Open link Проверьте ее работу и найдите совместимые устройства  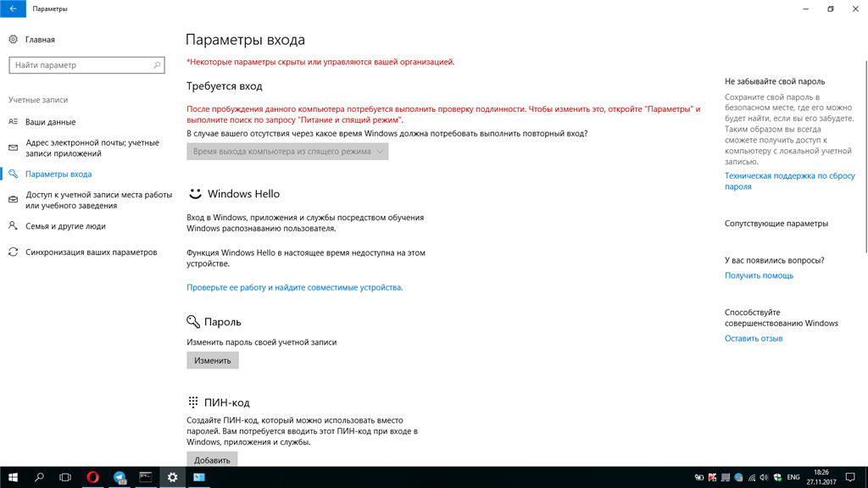pos(294,287)
